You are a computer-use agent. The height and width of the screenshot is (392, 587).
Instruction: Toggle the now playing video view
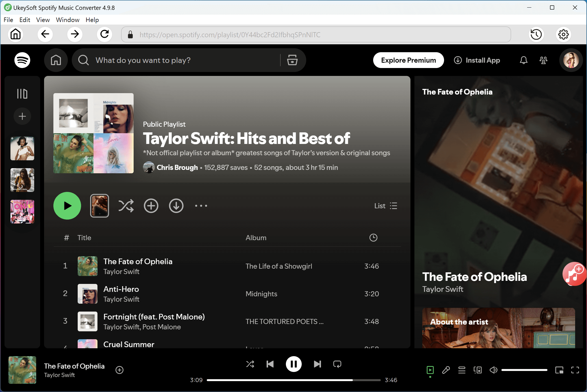pyautogui.click(x=430, y=370)
